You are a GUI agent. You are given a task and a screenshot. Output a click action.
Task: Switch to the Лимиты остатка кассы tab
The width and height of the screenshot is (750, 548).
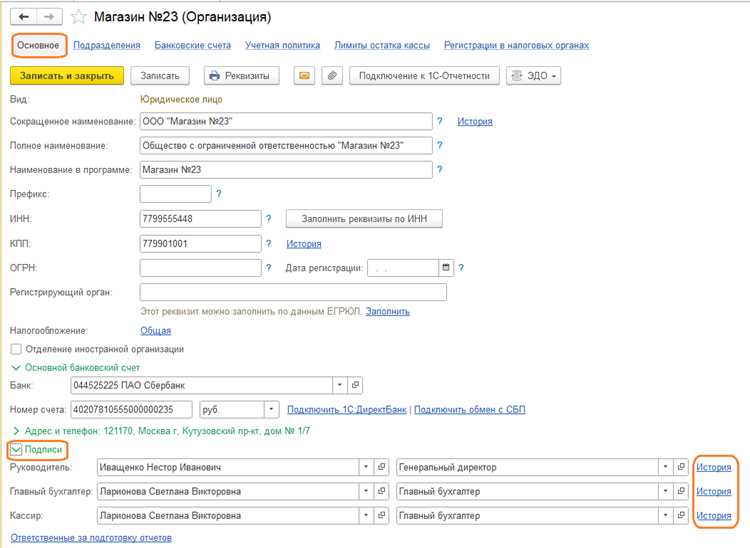pos(382,45)
